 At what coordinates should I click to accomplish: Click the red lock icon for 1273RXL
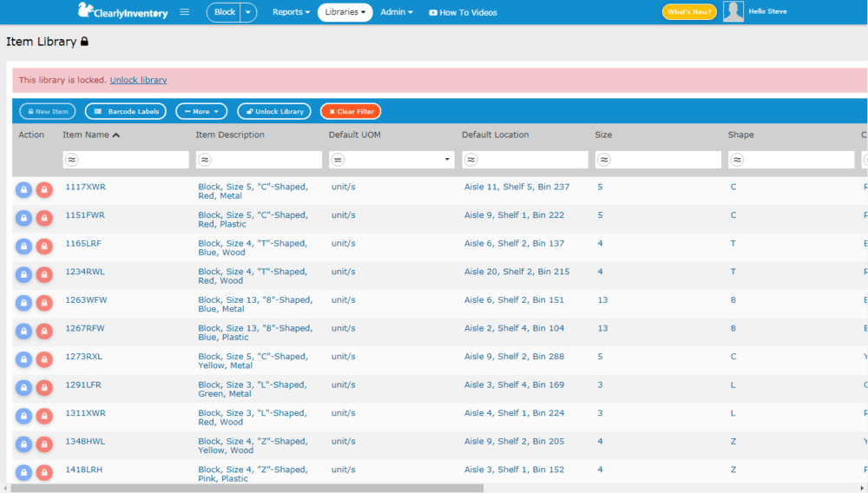pos(44,359)
